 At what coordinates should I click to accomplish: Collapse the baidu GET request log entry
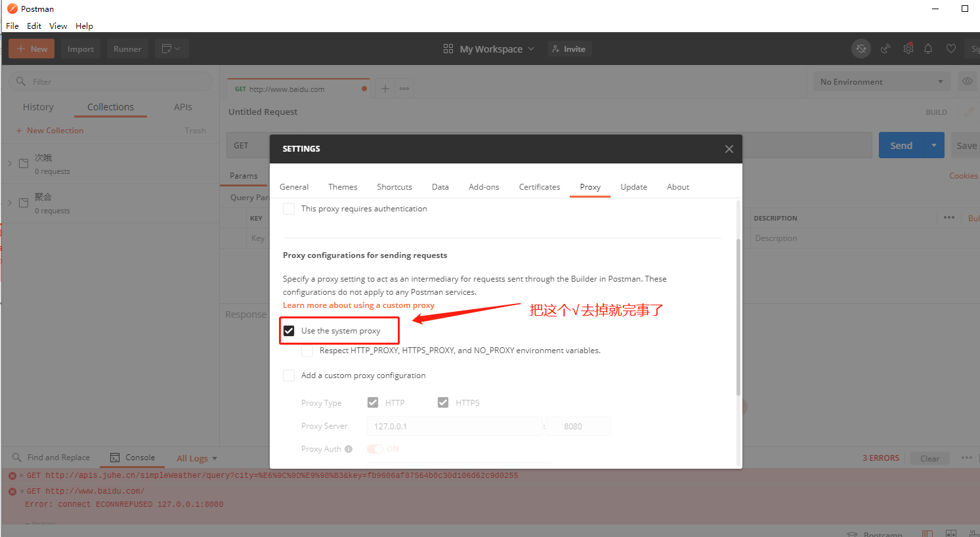(21, 491)
